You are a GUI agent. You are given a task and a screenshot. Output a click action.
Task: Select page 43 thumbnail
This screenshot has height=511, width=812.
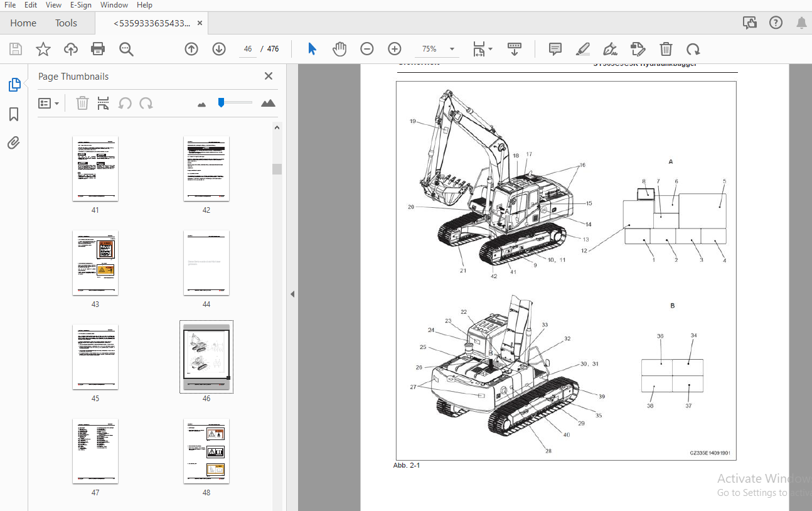coord(95,263)
